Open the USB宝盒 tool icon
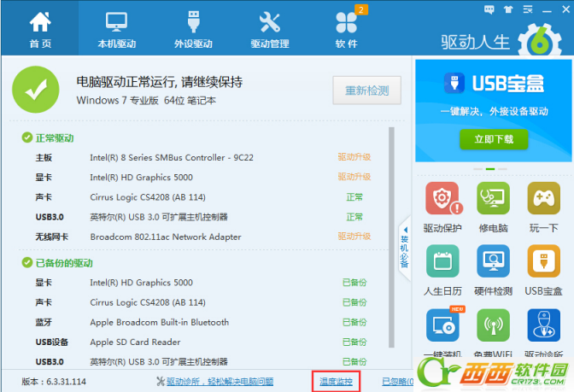The image size is (574, 392). tap(543, 261)
